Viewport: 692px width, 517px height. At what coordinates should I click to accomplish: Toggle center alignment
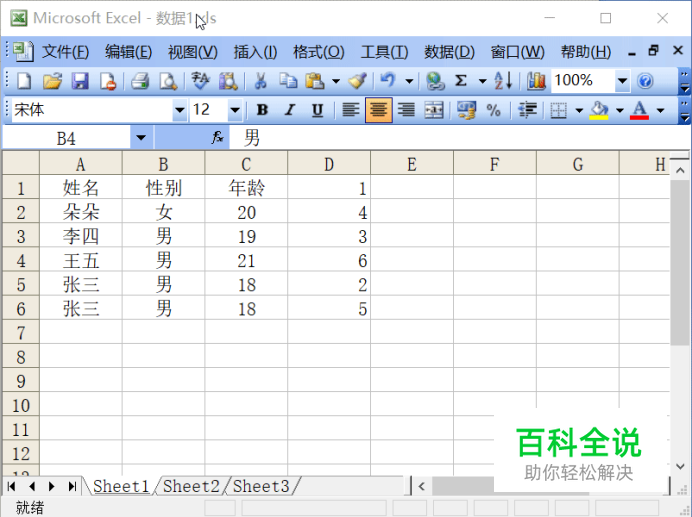(x=379, y=109)
